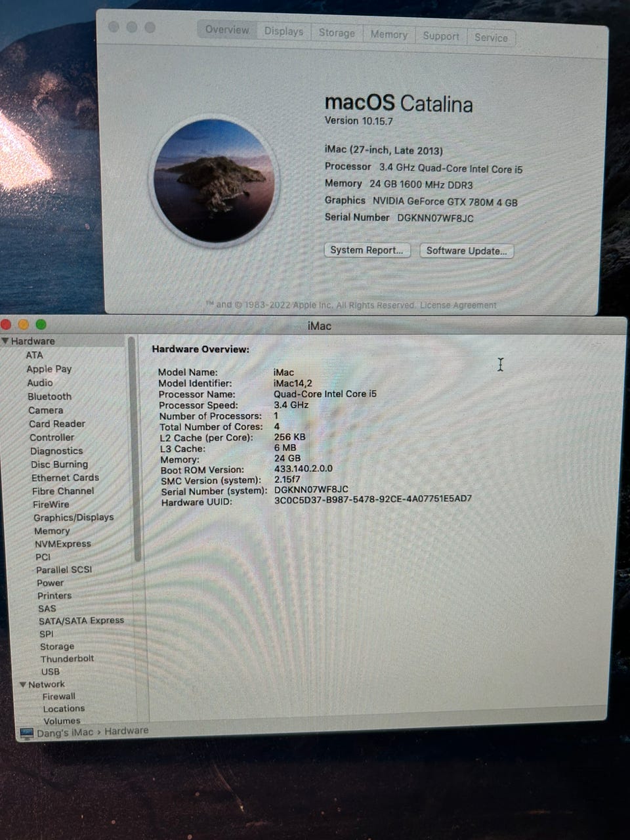Image resolution: width=630 pixels, height=840 pixels.
Task: Select Thunderbolt in the sidebar
Action: (x=67, y=659)
